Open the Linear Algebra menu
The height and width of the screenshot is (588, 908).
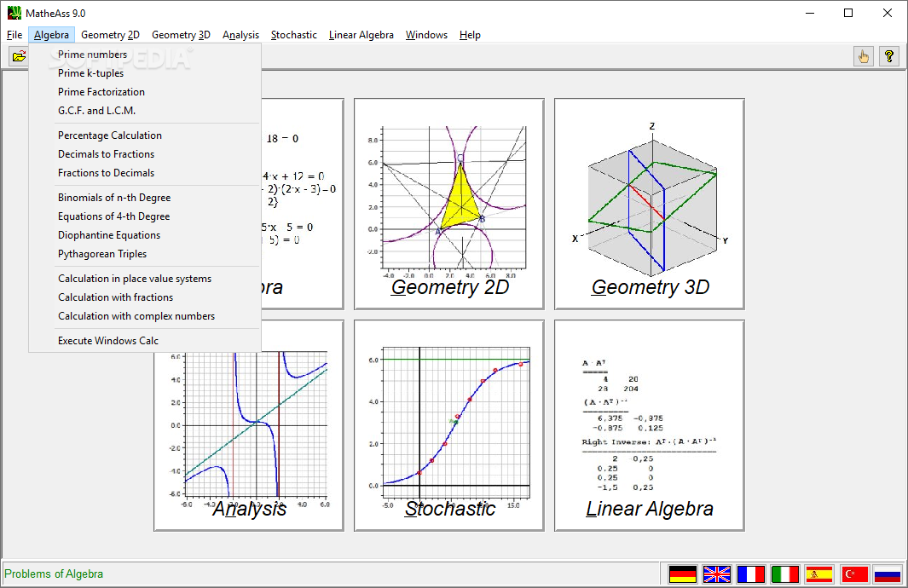(361, 35)
